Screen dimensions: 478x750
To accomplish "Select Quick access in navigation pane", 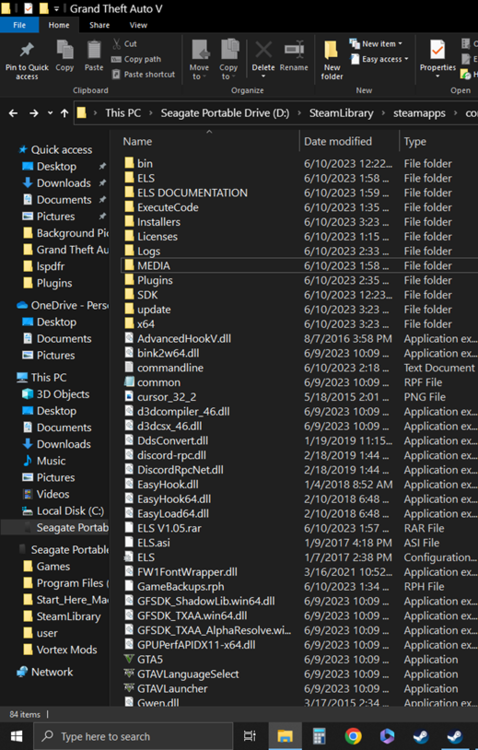I will (x=61, y=150).
